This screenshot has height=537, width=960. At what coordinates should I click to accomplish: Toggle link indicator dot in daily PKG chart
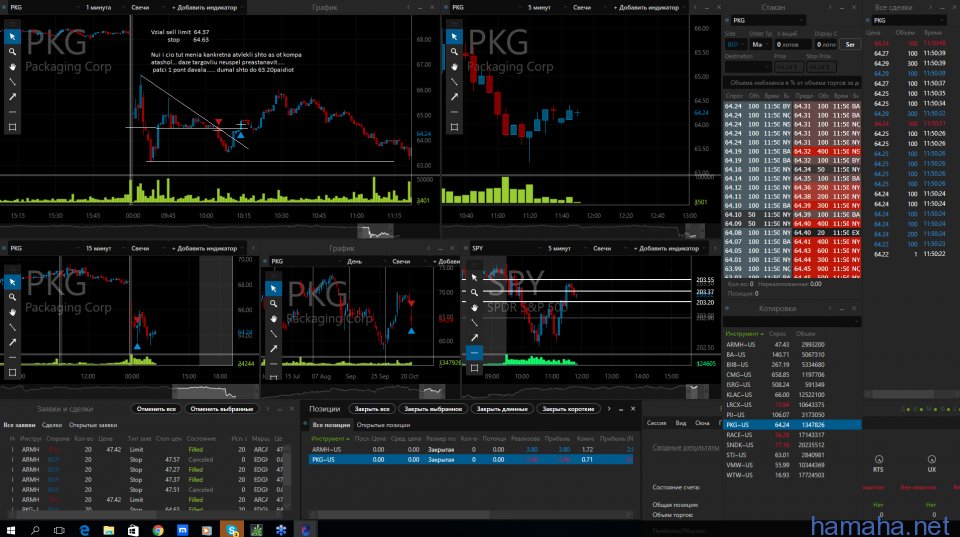pos(266,261)
